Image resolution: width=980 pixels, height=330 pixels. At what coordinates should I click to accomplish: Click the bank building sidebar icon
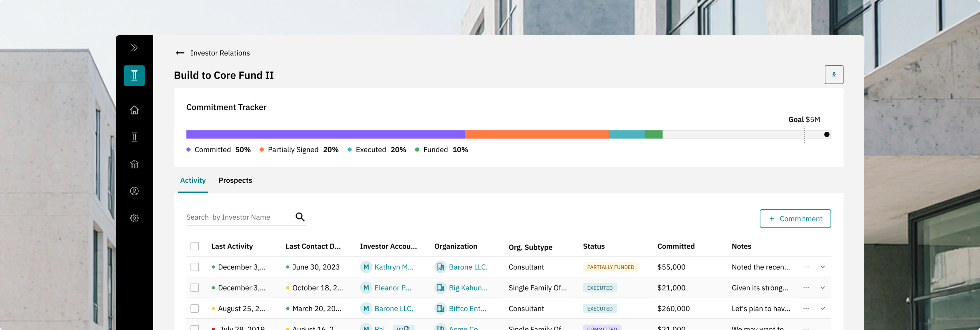point(134,164)
